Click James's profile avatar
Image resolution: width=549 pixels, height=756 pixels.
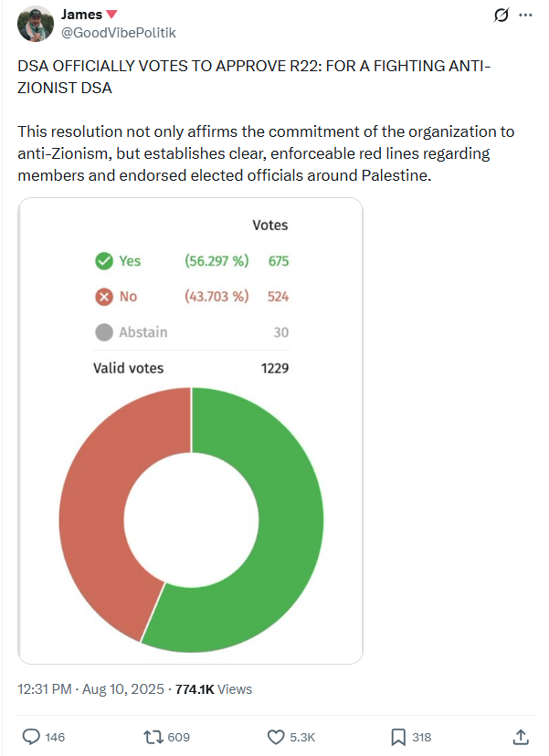pyautogui.click(x=35, y=24)
